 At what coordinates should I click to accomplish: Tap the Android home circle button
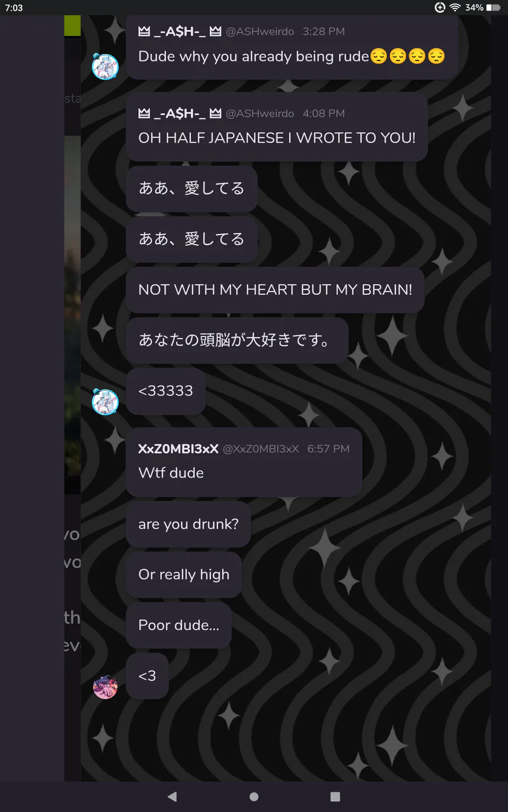[254, 796]
